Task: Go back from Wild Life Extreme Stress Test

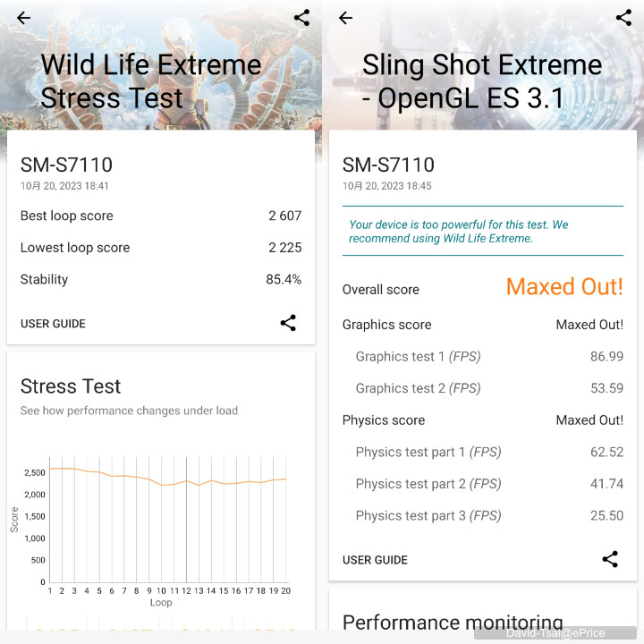Action: (24, 18)
